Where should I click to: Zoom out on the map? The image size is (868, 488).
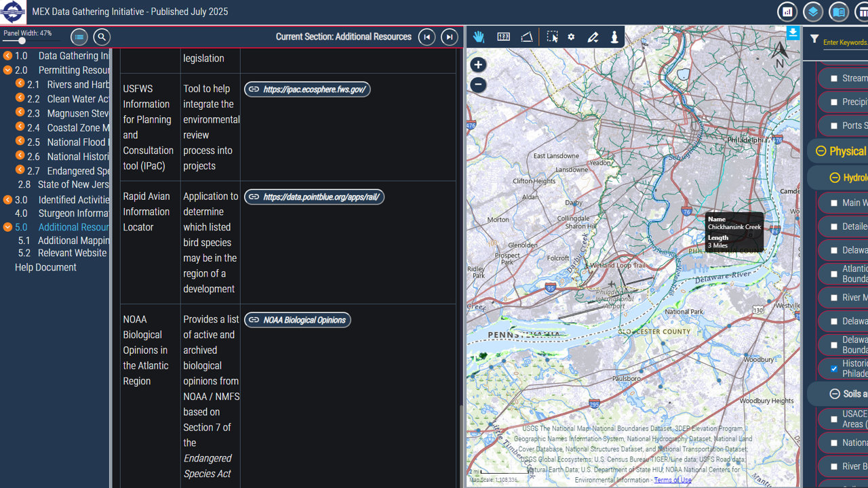pos(478,85)
